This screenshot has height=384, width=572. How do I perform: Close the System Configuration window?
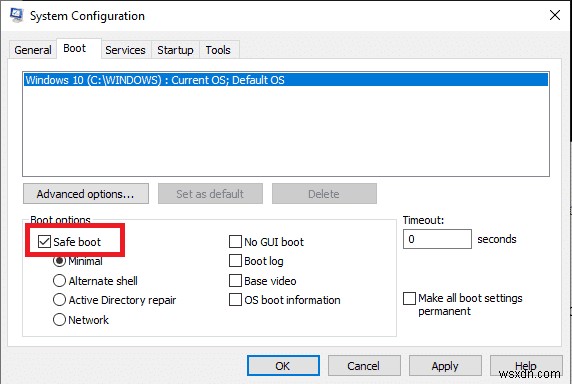point(555,15)
